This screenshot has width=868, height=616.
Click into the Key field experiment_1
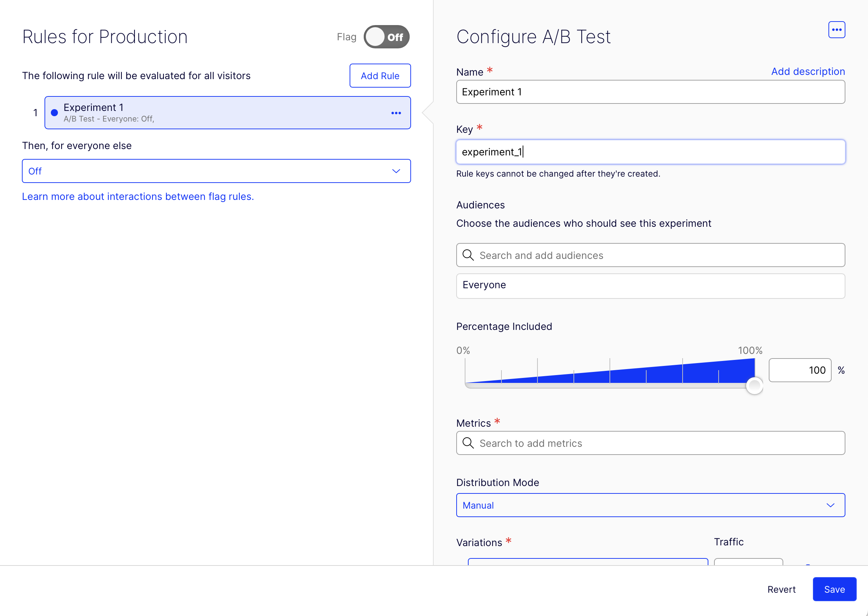point(650,152)
